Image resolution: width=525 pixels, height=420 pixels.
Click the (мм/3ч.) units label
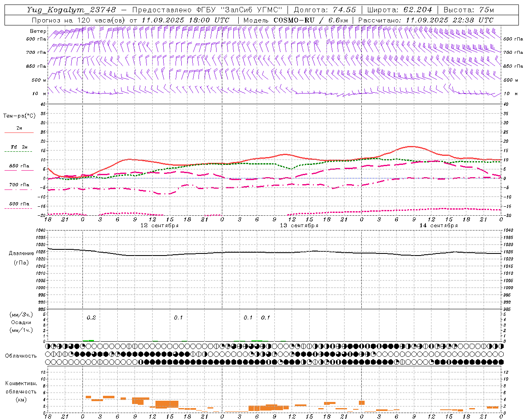click(21, 315)
